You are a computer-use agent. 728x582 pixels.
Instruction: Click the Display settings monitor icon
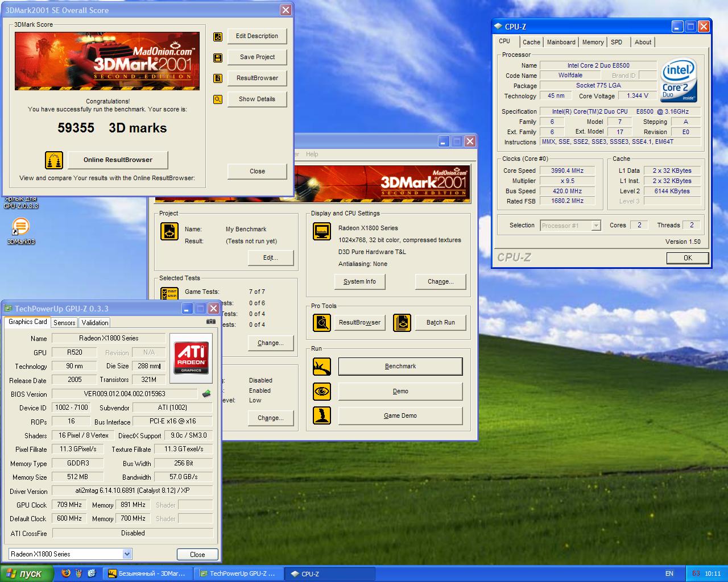coord(322,231)
